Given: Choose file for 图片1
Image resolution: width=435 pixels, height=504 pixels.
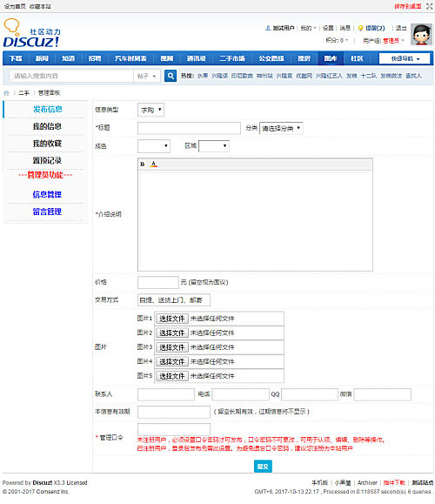Looking at the screenshot, I should point(172,319).
